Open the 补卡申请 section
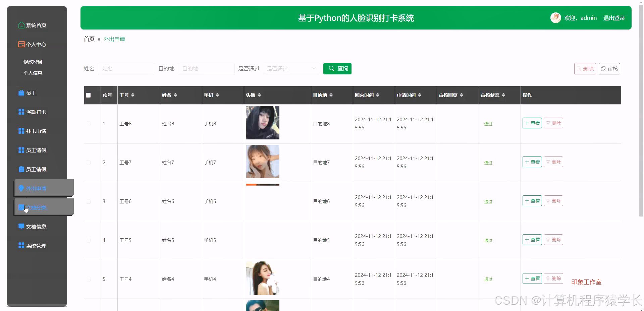 (x=36, y=131)
